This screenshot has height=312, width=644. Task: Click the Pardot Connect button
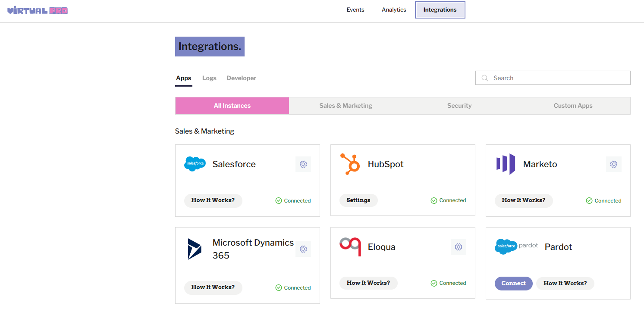tap(514, 284)
